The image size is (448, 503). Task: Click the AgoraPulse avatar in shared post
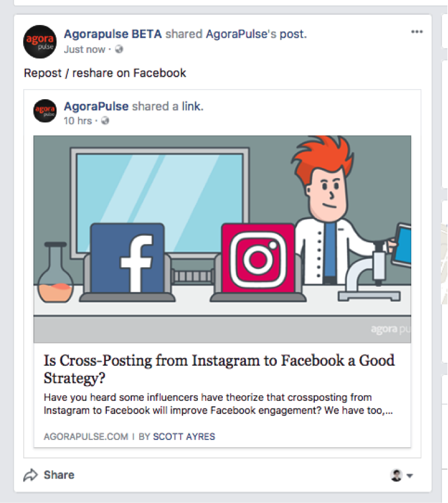[45, 112]
